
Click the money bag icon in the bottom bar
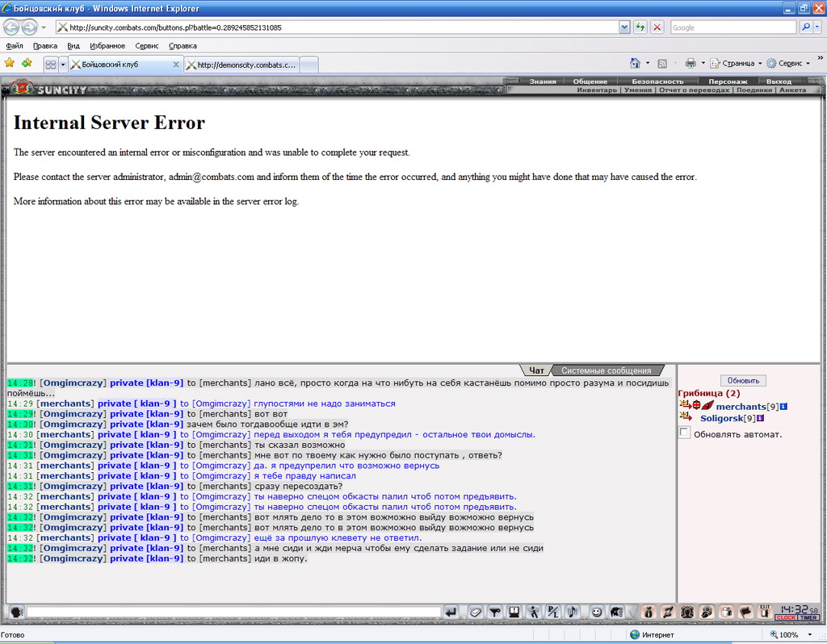(649, 612)
